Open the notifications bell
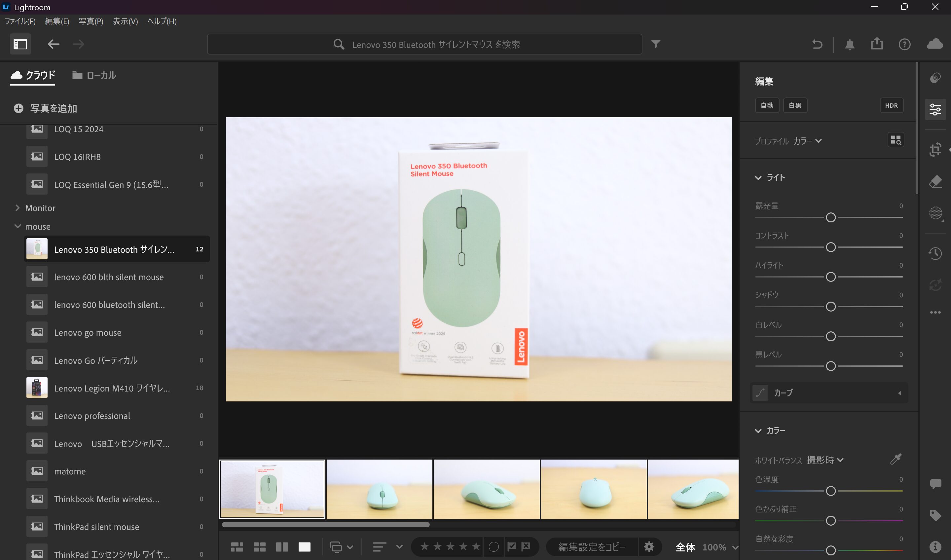The height and width of the screenshot is (560, 951). point(850,44)
